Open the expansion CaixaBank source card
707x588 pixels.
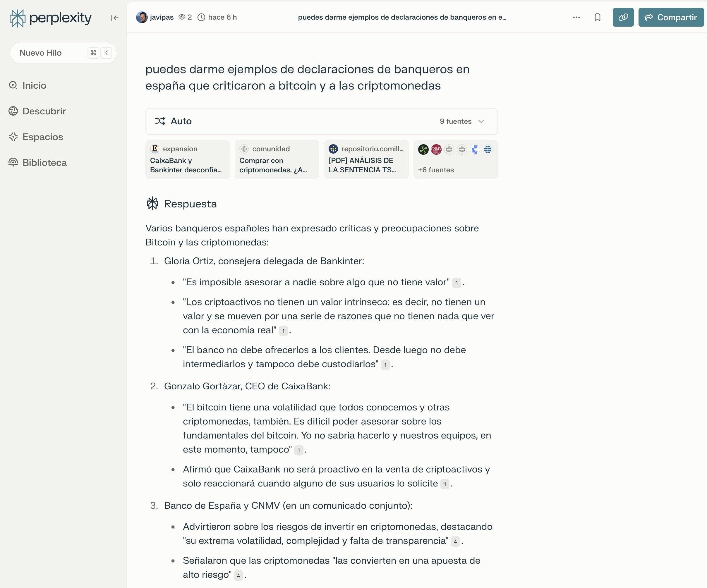click(x=188, y=159)
